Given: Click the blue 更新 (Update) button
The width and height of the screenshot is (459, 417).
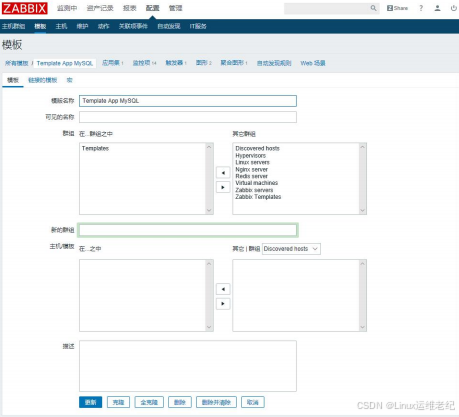Looking at the screenshot, I should pyautogui.click(x=91, y=402).
